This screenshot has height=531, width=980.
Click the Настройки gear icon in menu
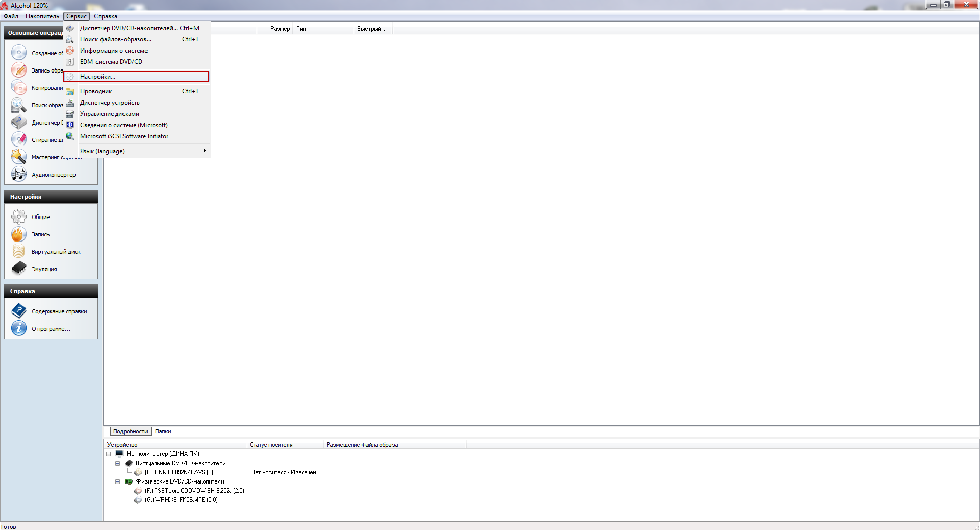click(70, 77)
